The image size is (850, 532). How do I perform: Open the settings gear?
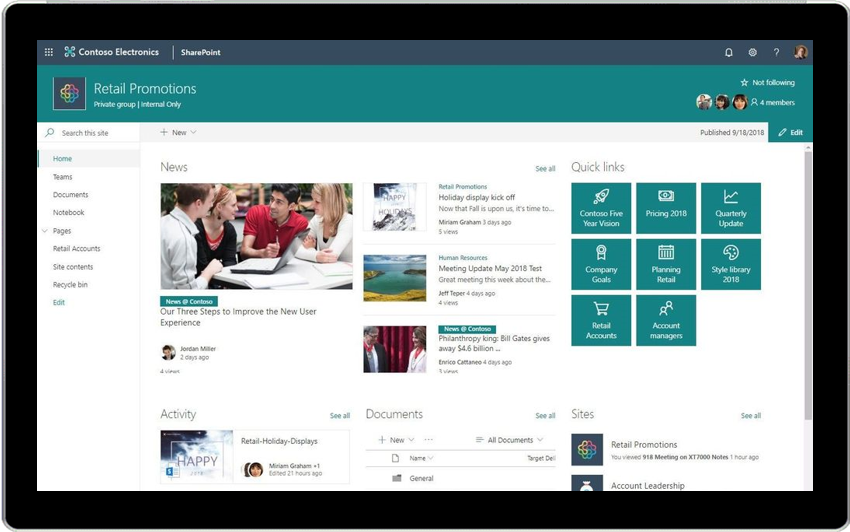752,53
